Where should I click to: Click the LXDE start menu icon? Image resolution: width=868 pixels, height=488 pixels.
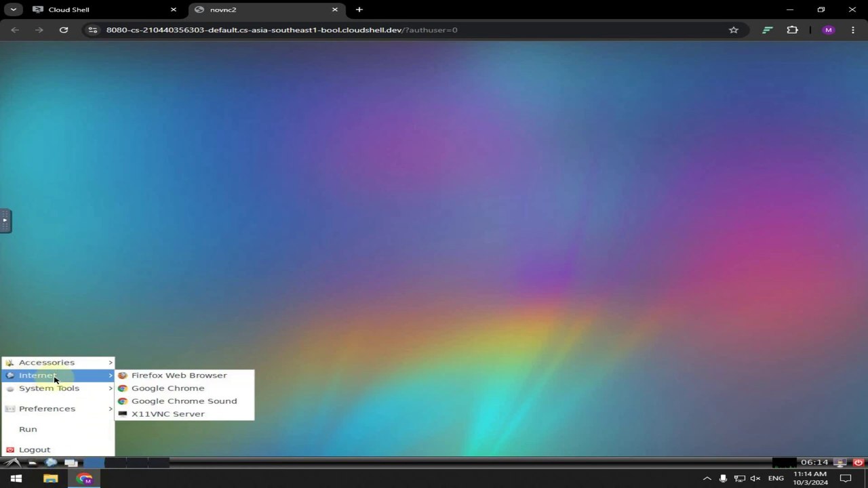(x=12, y=463)
